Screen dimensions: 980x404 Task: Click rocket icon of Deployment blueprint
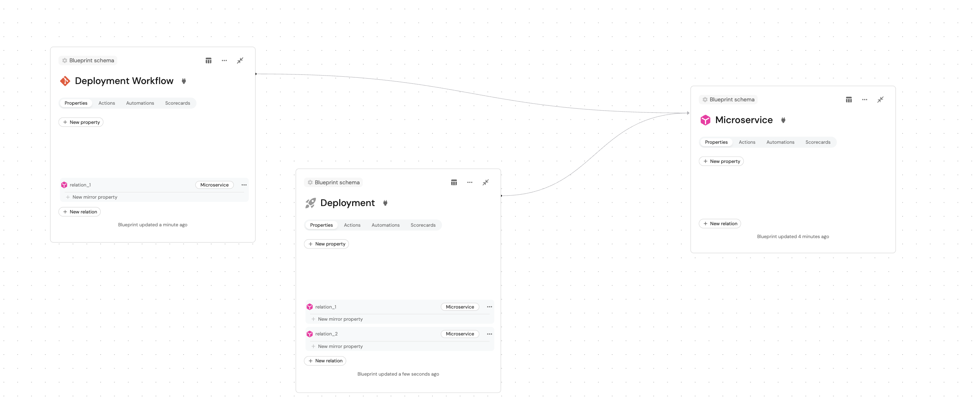310,203
